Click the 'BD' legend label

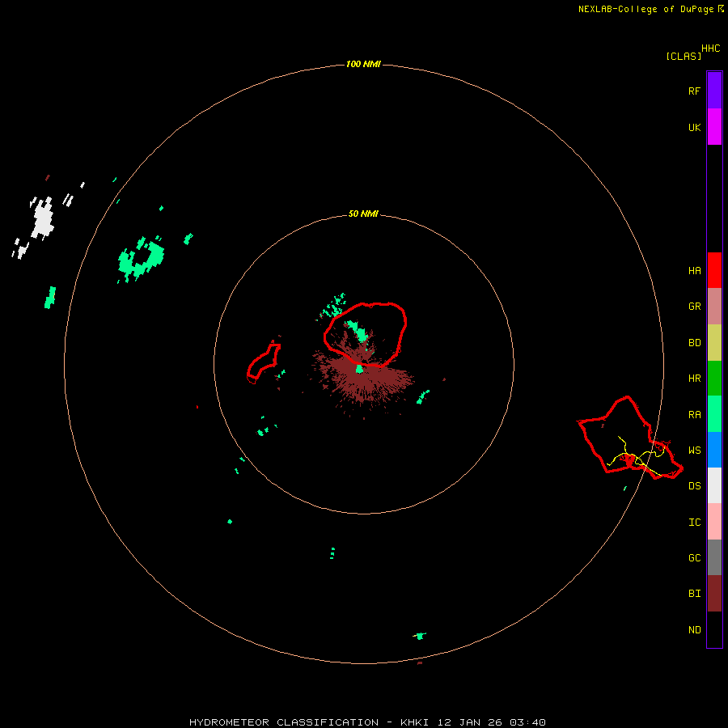point(694,343)
